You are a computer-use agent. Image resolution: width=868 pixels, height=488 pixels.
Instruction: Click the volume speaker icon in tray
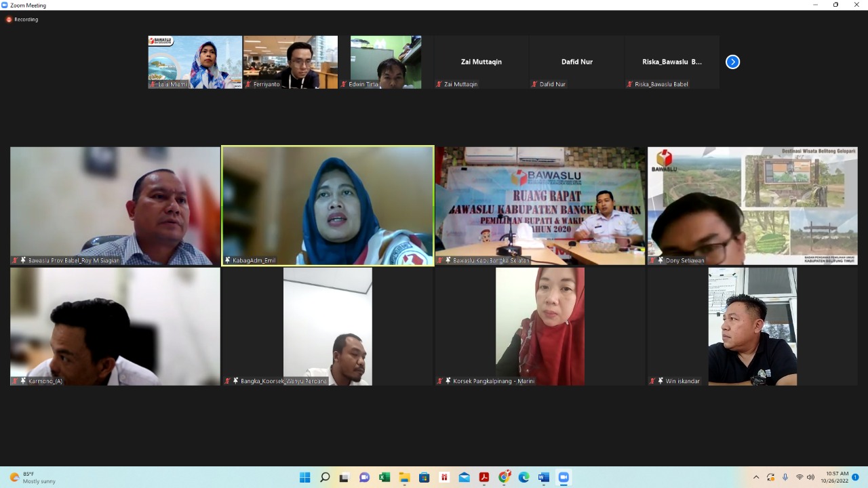(x=810, y=477)
